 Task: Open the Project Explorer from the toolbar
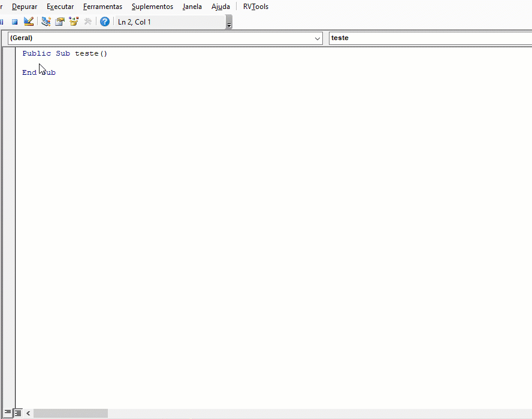click(x=46, y=21)
